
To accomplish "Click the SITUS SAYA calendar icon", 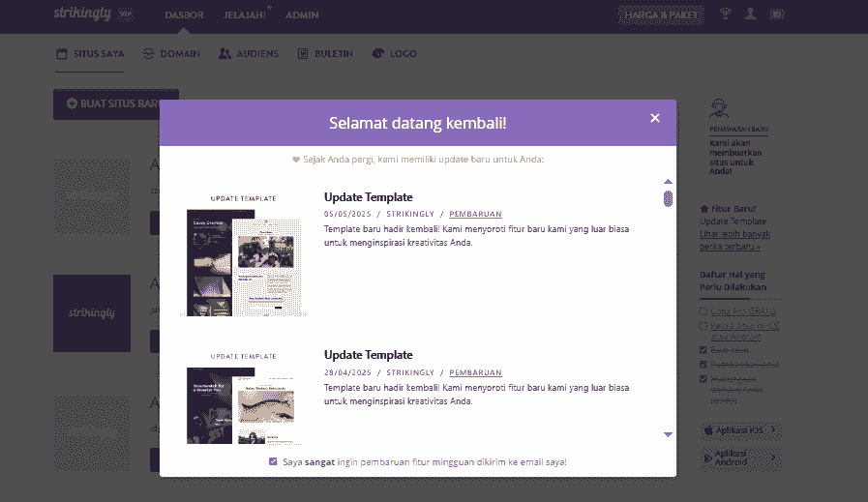I will 61,54.
